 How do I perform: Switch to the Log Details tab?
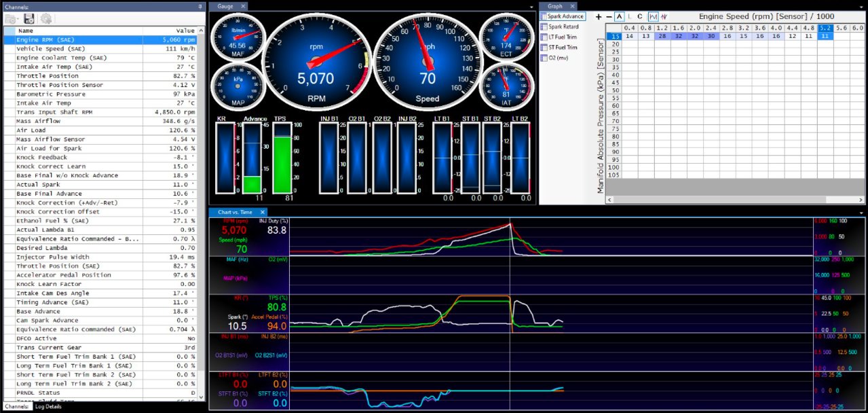click(48, 407)
